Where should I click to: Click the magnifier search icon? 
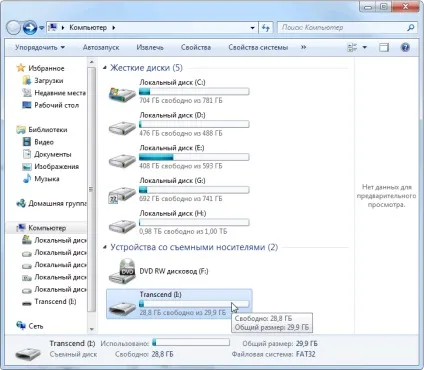[x=410, y=28]
